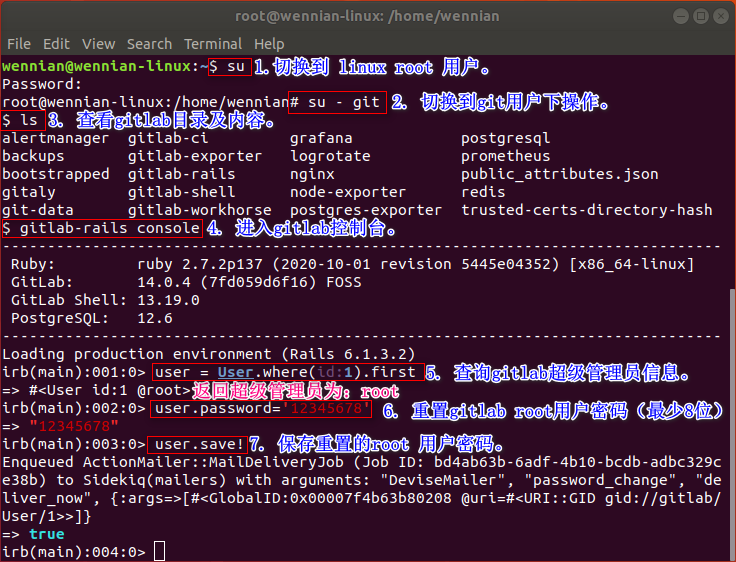The image size is (736, 562).
Task: Click the terminal vertical scrollbar
Action: coord(733,423)
